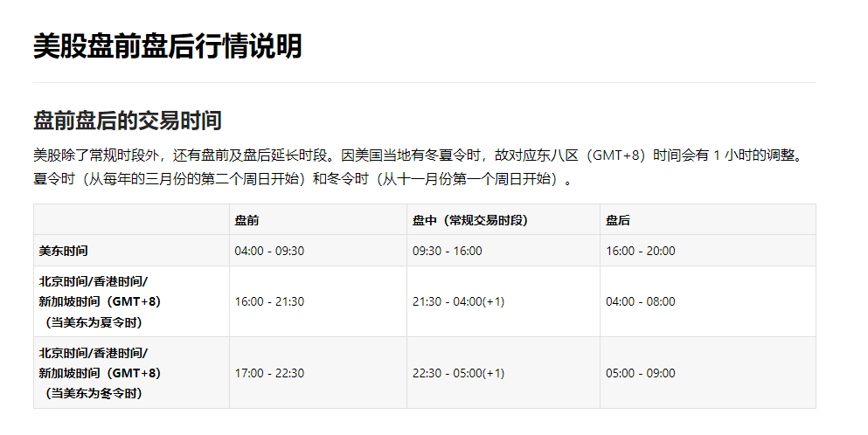Image resolution: width=868 pixels, height=435 pixels.
Task: Select the 盘后 column header
Action: 618,220
